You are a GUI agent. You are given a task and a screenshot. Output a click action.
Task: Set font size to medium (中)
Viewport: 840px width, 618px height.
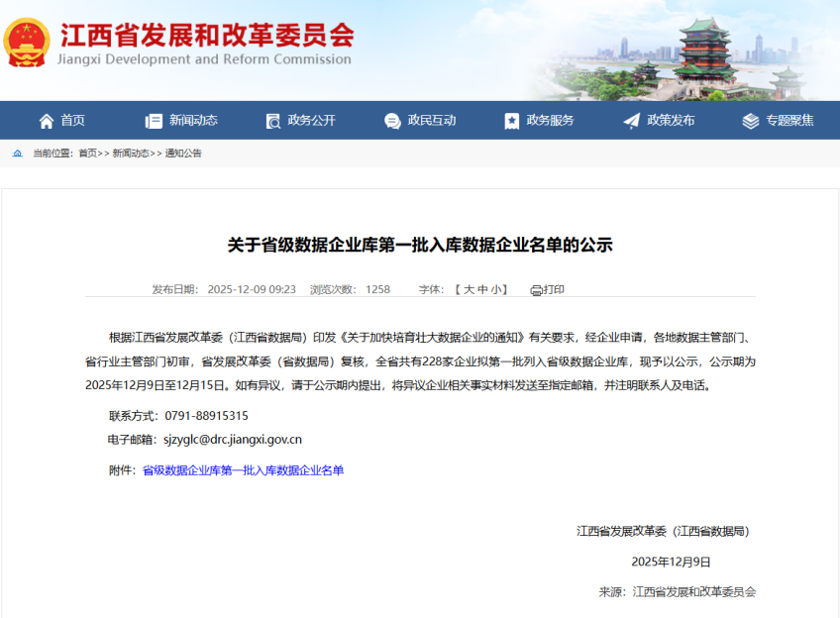482,289
